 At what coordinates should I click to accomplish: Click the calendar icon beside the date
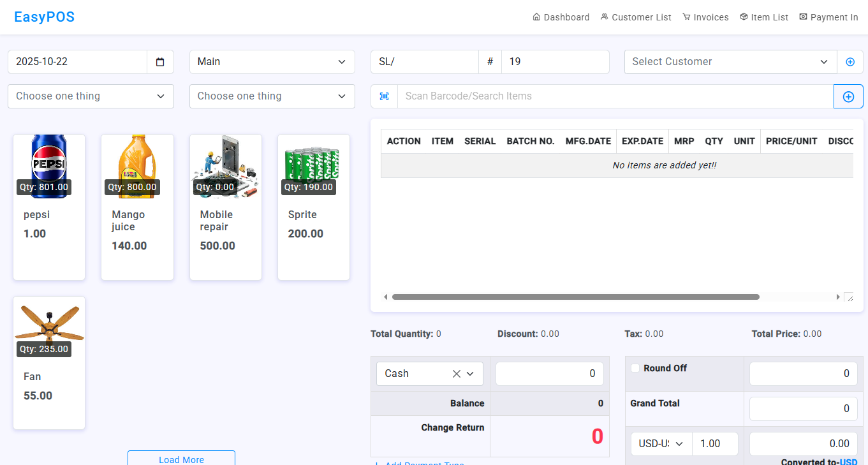click(160, 62)
